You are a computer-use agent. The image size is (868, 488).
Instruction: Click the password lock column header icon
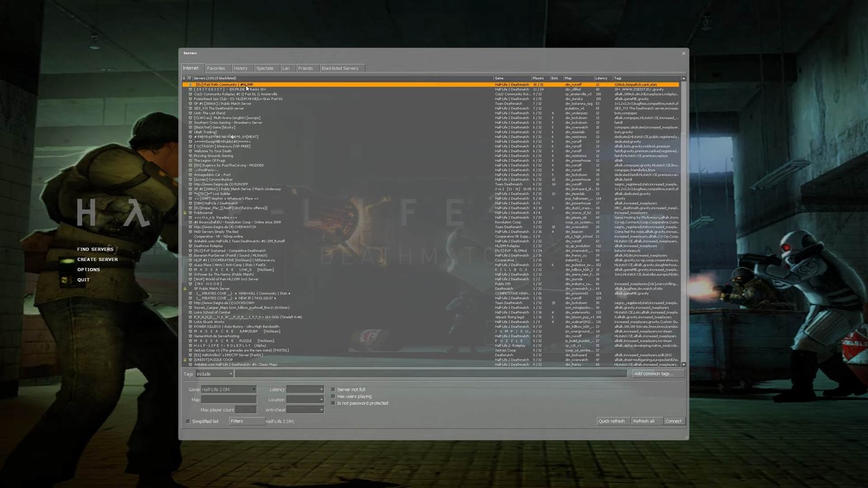[185, 78]
